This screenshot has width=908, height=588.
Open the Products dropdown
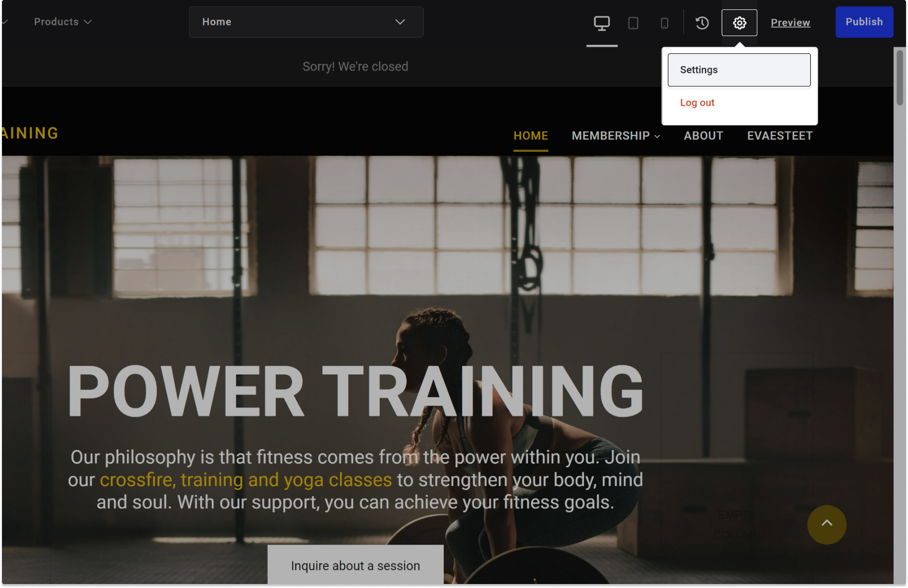coord(63,22)
